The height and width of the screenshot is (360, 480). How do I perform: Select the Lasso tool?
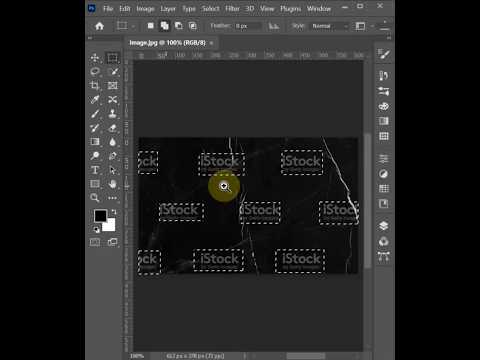coord(95,72)
